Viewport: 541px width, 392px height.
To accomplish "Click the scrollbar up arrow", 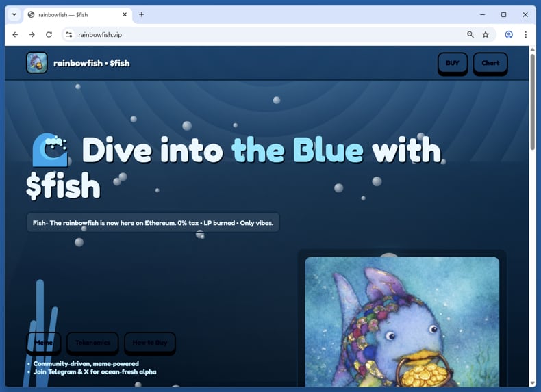I will 532,50.
